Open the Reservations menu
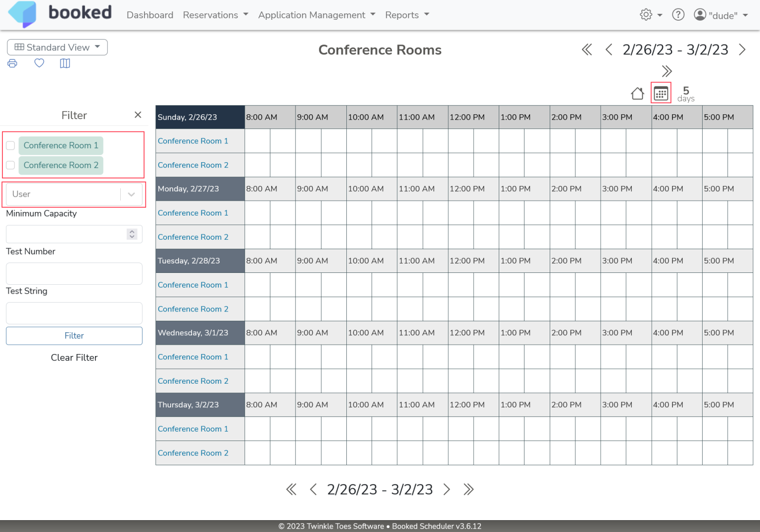The image size is (760, 532). pos(215,15)
